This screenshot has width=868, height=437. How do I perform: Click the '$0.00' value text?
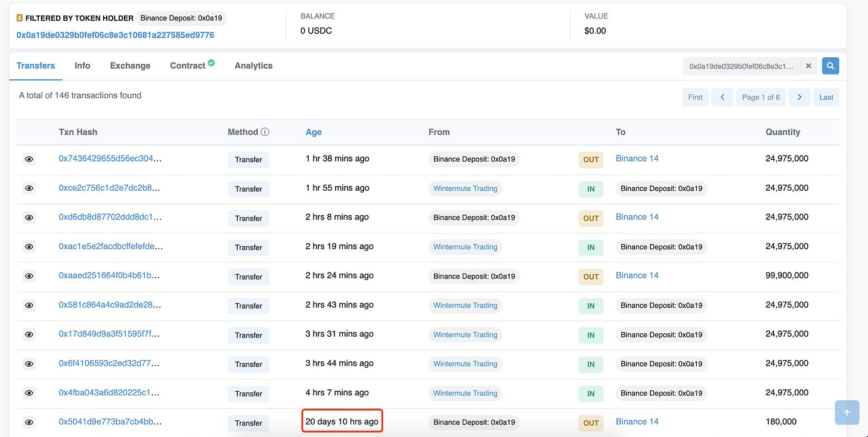pyautogui.click(x=596, y=30)
